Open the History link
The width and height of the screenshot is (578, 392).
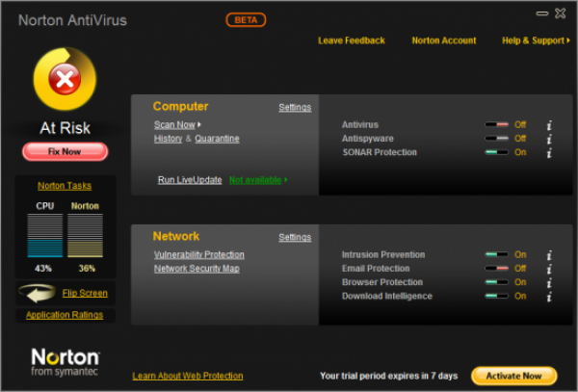click(168, 139)
